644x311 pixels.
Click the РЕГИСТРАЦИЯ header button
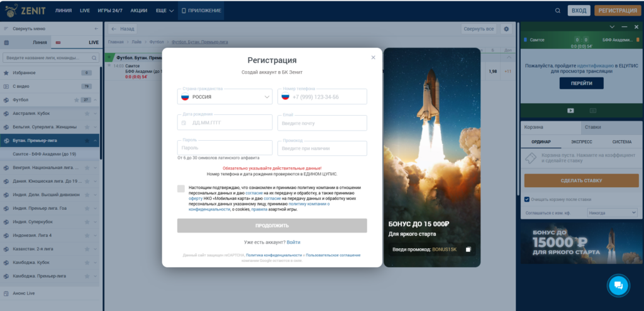pyautogui.click(x=618, y=11)
